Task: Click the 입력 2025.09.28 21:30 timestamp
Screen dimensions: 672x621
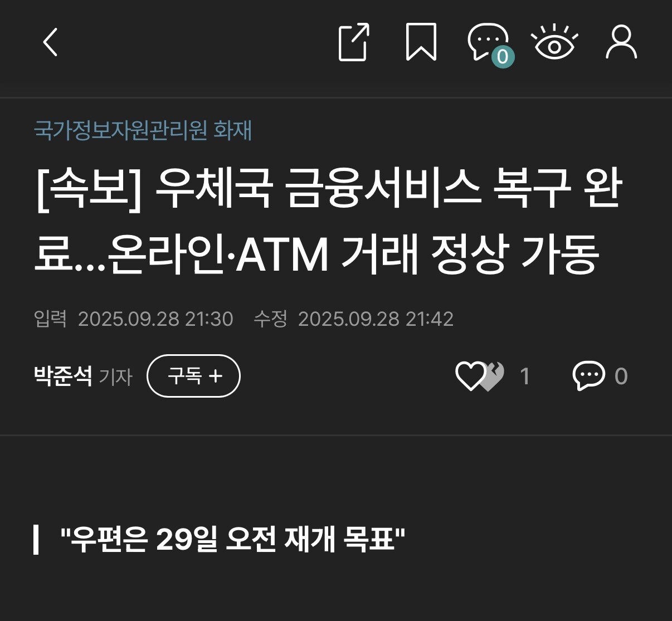Action: pos(134,319)
